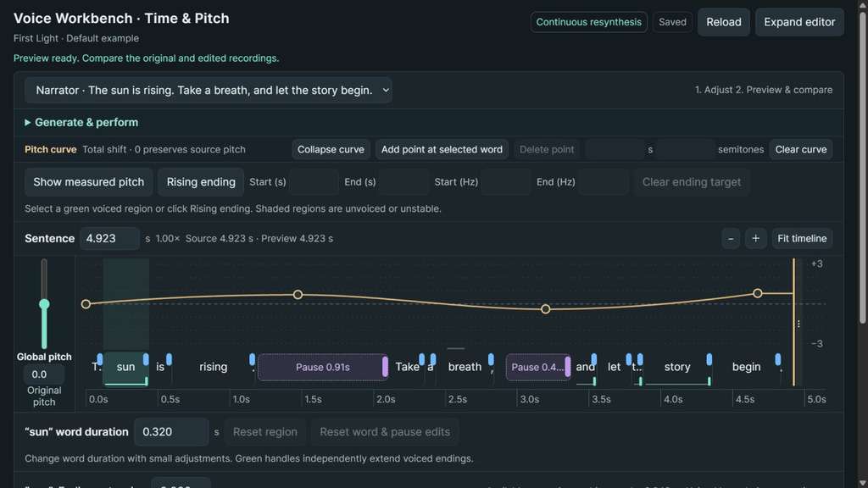Click purple handle of Pause 0.91s
This screenshot has height=488, width=868.
[x=386, y=368]
